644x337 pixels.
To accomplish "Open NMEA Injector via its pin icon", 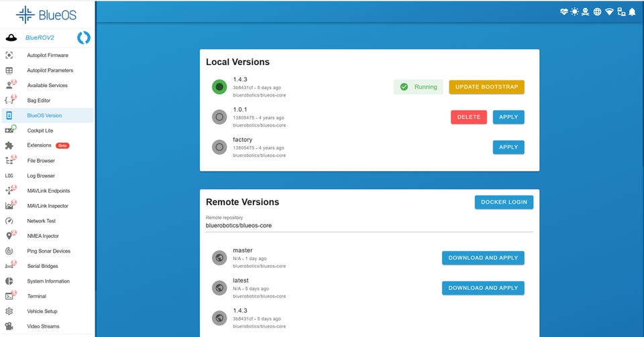I will click(x=10, y=235).
